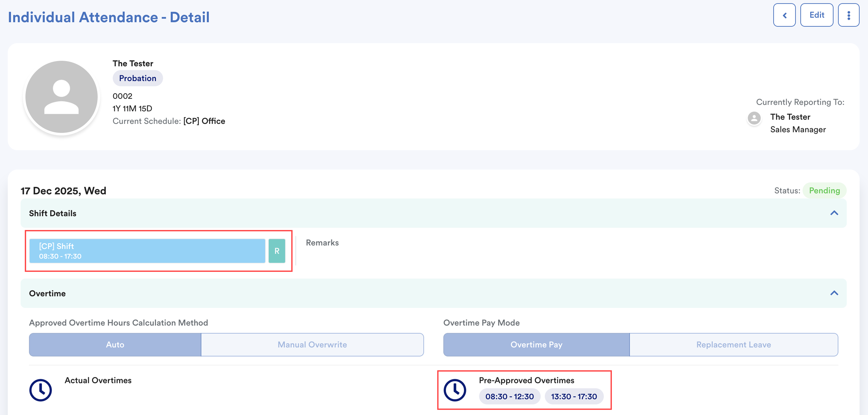Click the back arrow button
This screenshot has height=415, width=868.
tap(784, 15)
